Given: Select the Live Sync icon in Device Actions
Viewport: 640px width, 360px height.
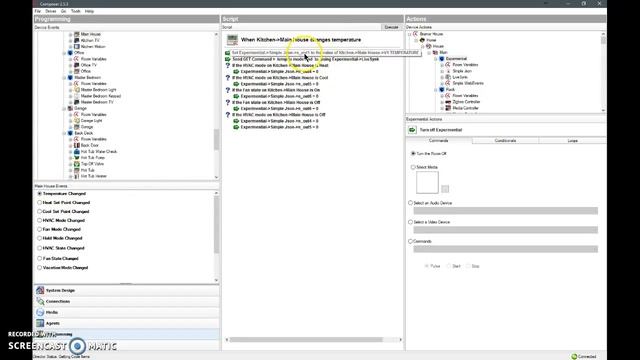Looking at the screenshot, I should [448, 77].
